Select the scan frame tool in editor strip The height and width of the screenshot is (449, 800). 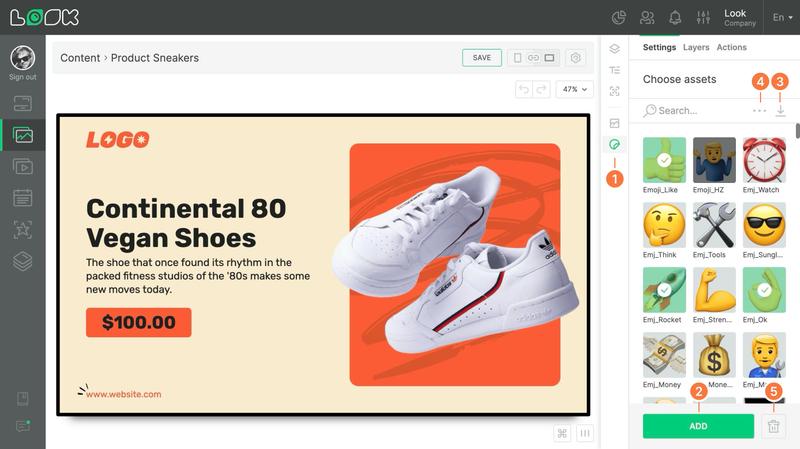point(614,91)
